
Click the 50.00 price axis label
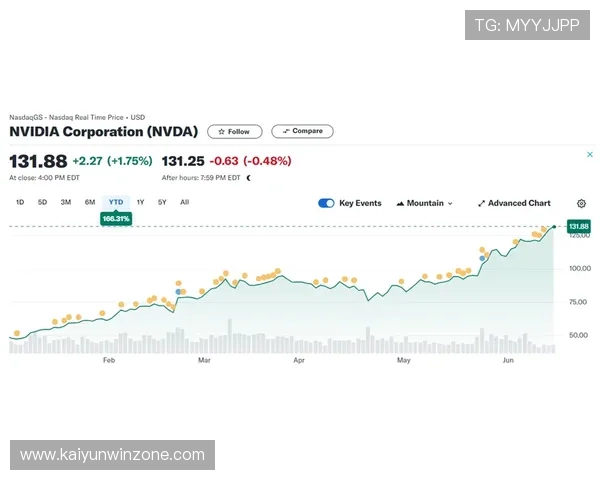click(x=578, y=335)
